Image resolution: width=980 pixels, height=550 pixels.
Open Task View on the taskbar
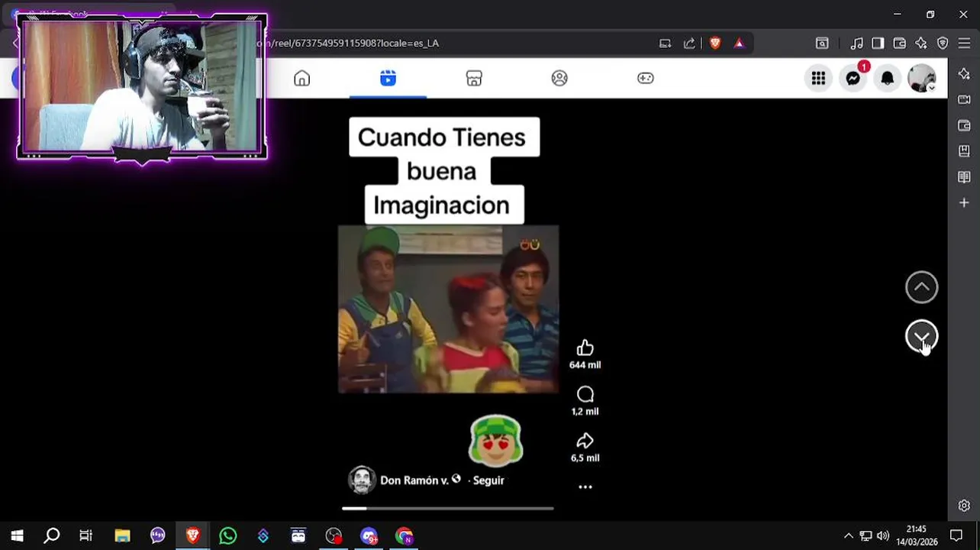[x=86, y=536]
